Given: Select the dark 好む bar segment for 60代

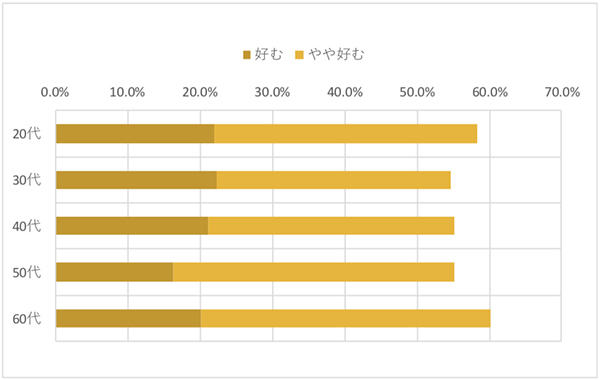Looking at the screenshot, I should (x=129, y=318).
